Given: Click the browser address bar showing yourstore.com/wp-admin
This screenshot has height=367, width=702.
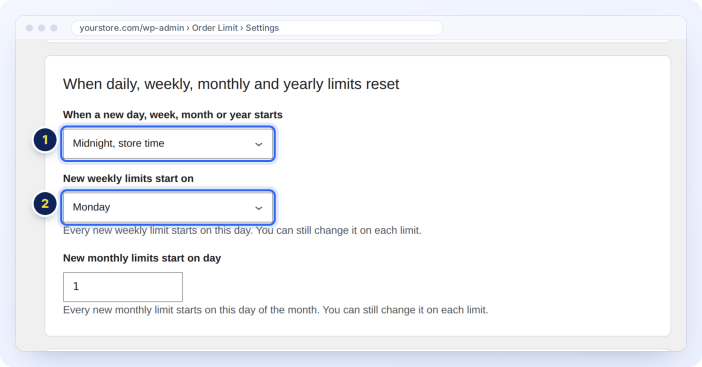Looking at the screenshot, I should [257, 28].
